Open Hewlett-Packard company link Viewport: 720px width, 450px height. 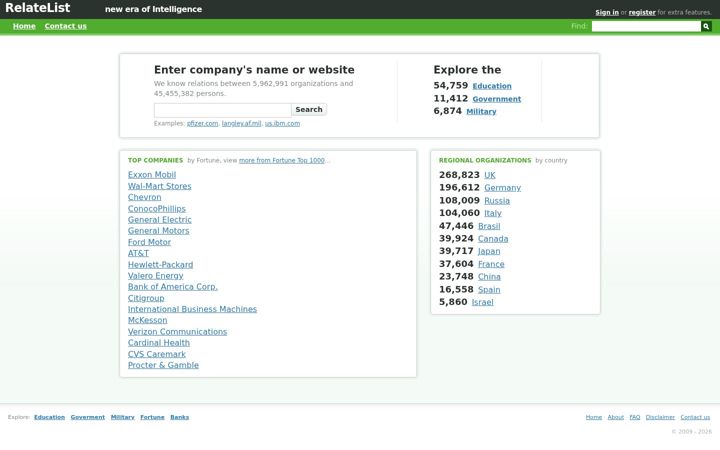[x=161, y=265]
